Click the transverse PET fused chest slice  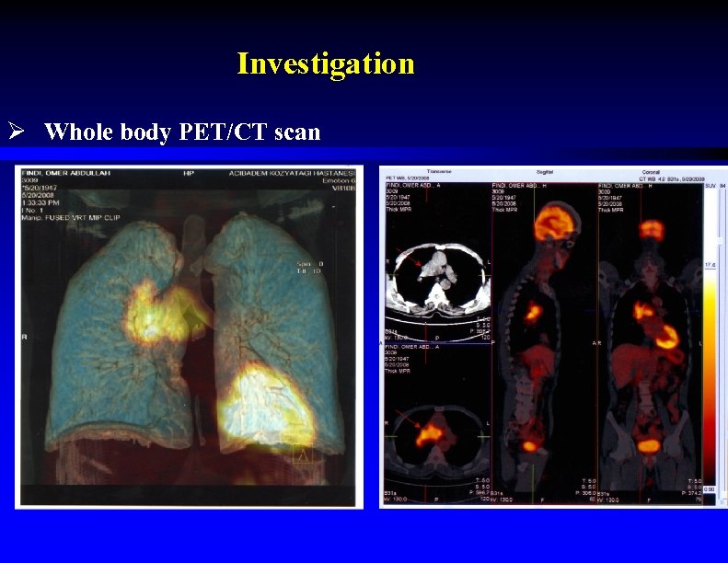437,439
